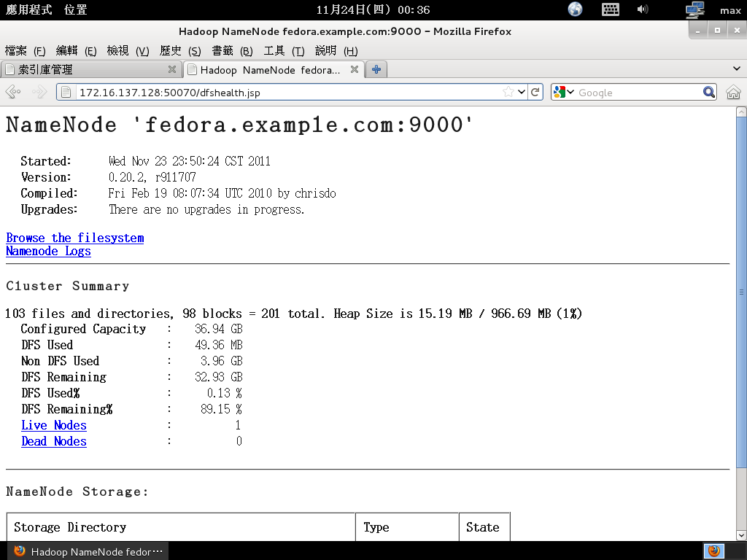Click the search magnifier icon
Viewport: 747px width, 560px height.
point(709,93)
